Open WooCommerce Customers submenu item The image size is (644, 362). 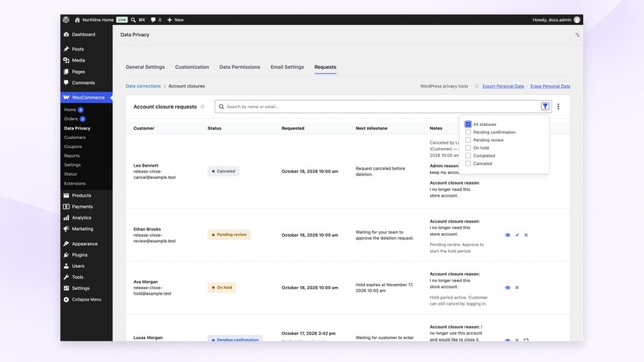(74, 137)
